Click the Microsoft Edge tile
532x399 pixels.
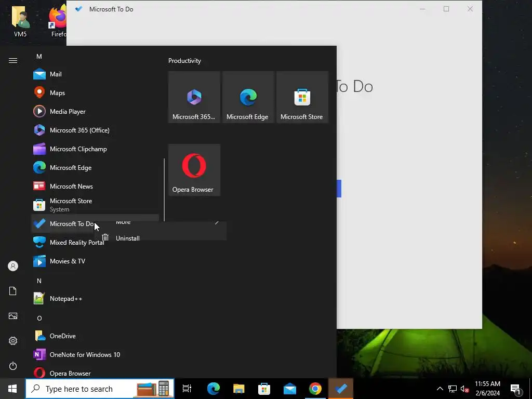[248, 97]
